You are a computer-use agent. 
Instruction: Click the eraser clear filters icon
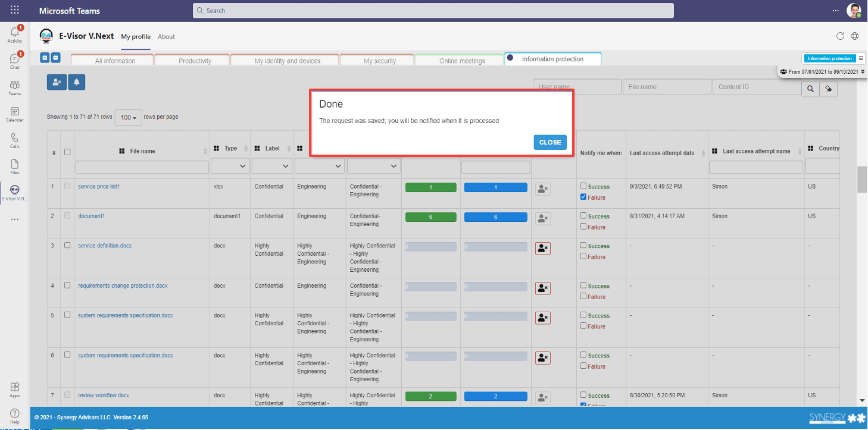click(829, 89)
